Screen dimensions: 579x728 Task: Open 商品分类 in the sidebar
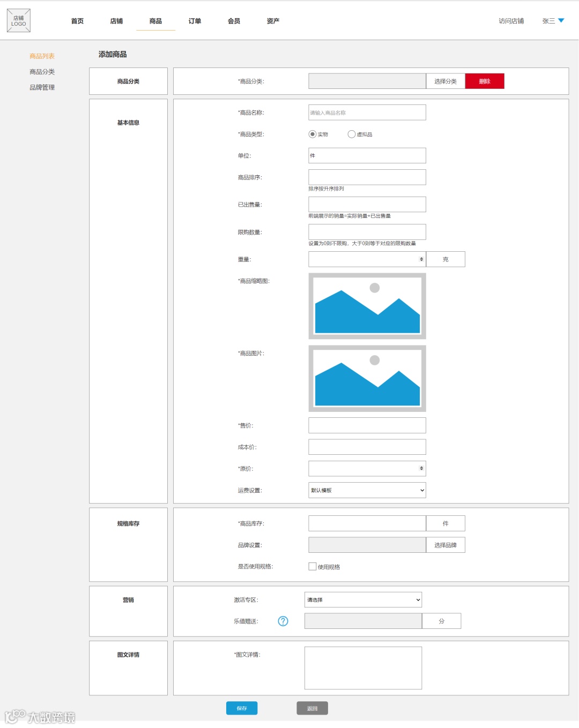(x=42, y=72)
